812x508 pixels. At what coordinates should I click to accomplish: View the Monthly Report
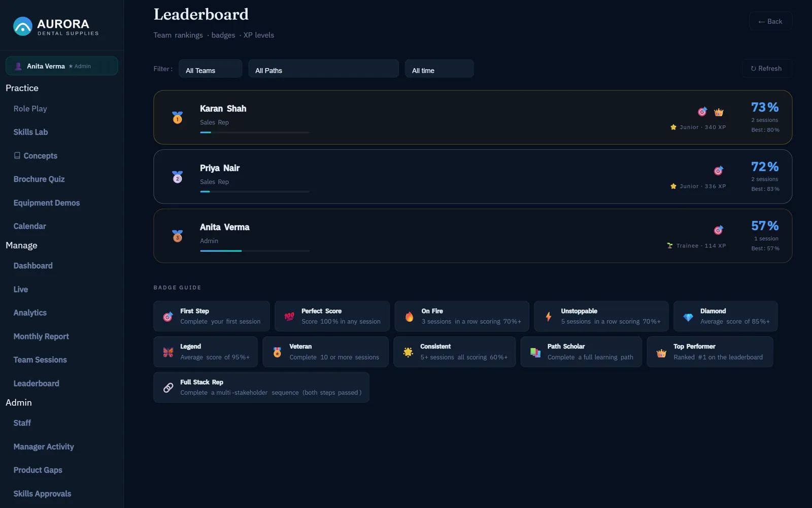(x=41, y=336)
